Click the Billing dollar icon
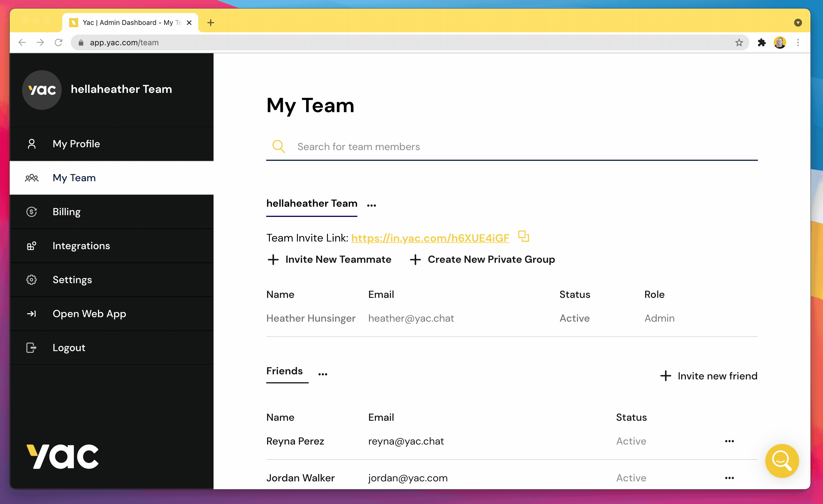Viewport: 823px width, 504px height. [x=32, y=212]
